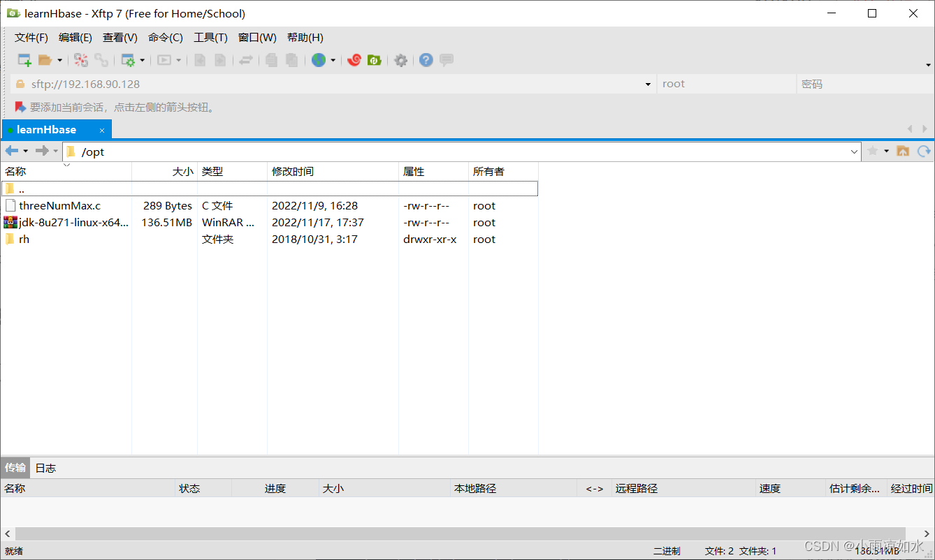935x560 pixels.
Task: Click the speech bubble feedback icon
Action: click(447, 60)
